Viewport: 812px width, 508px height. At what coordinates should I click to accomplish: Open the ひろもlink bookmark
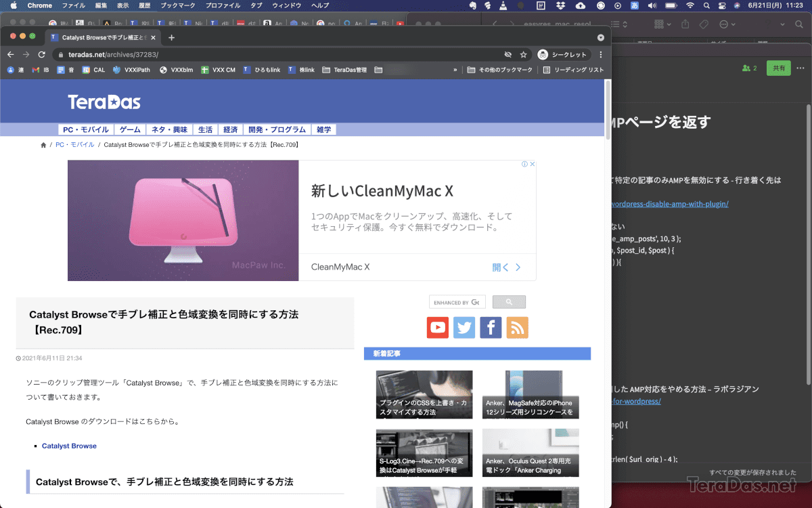click(x=261, y=70)
